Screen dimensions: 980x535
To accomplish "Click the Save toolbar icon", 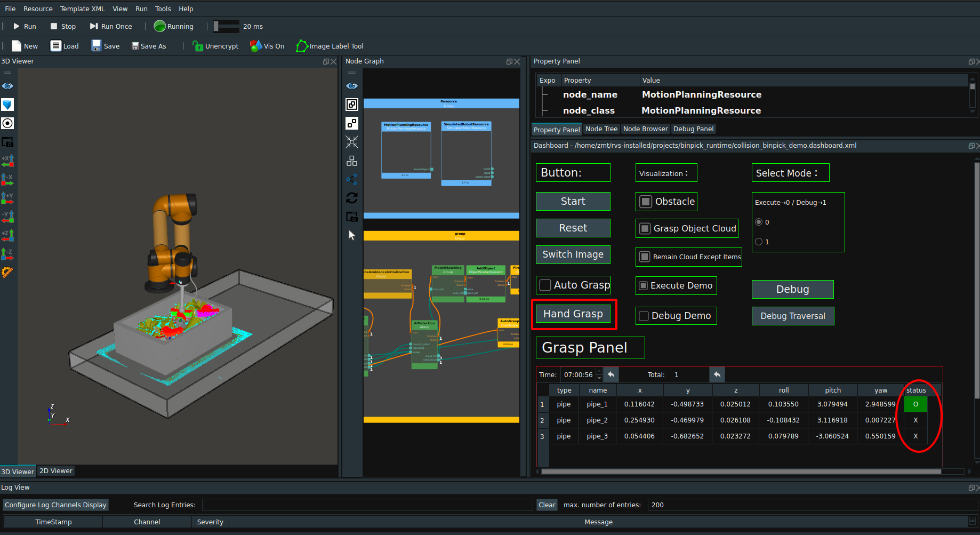I will [x=105, y=46].
